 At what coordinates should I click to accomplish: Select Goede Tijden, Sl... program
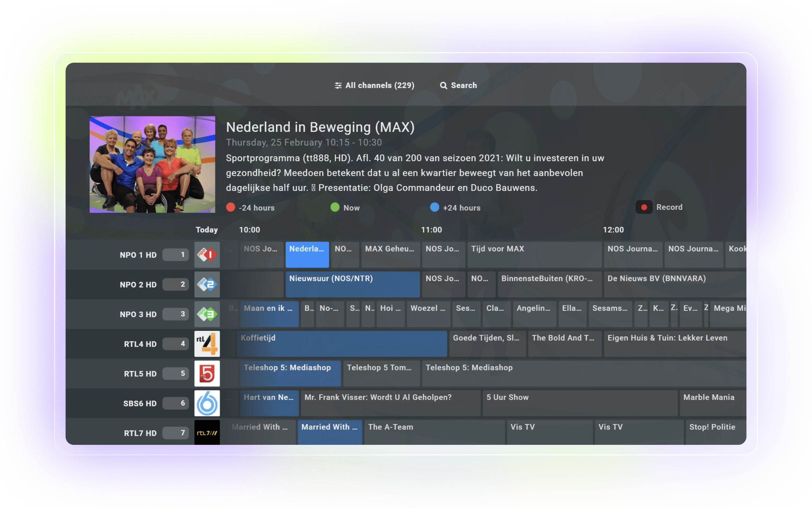click(x=487, y=344)
